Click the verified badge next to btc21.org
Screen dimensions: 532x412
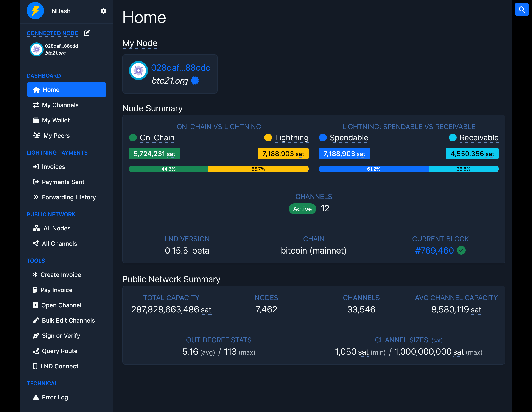(195, 80)
